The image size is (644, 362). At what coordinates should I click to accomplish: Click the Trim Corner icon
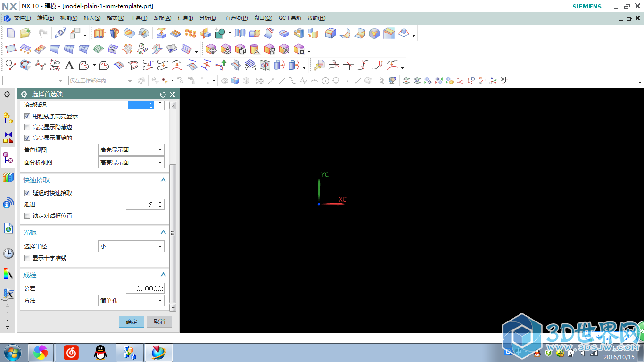(348, 65)
